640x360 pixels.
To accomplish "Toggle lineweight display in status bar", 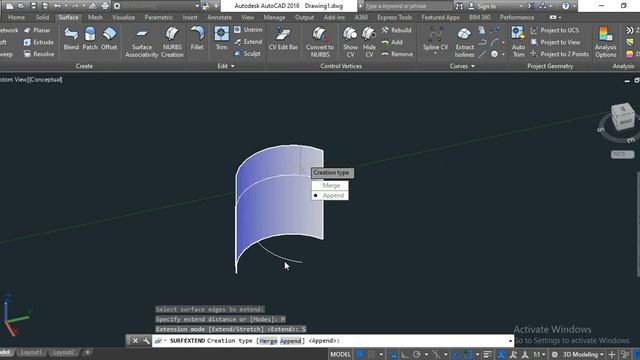I will pyautogui.click(x=488, y=355).
